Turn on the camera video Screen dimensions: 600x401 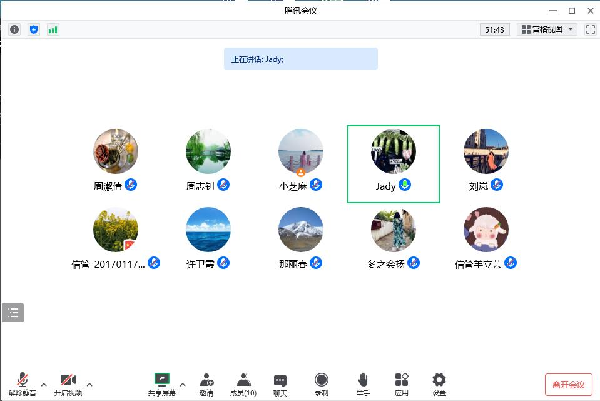click(x=68, y=382)
